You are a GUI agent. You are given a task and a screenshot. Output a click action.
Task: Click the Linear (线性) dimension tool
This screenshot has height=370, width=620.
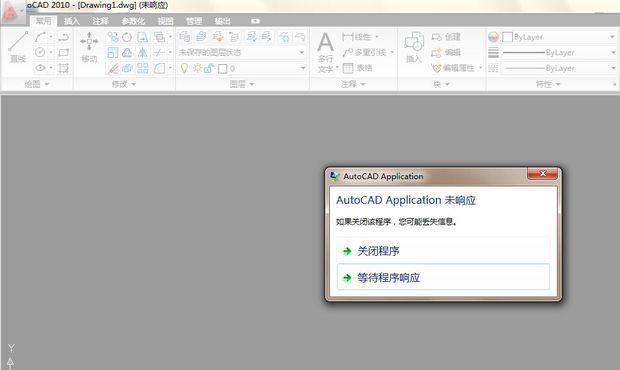coord(357,37)
